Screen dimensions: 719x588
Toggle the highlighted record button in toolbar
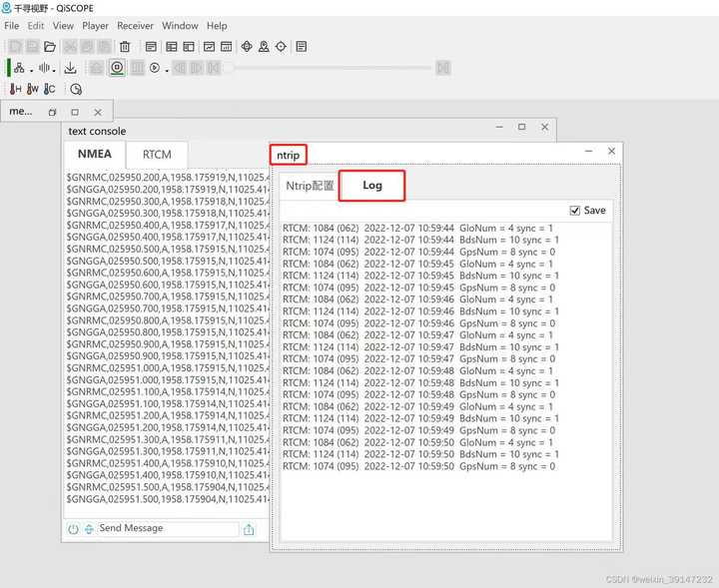[117, 69]
